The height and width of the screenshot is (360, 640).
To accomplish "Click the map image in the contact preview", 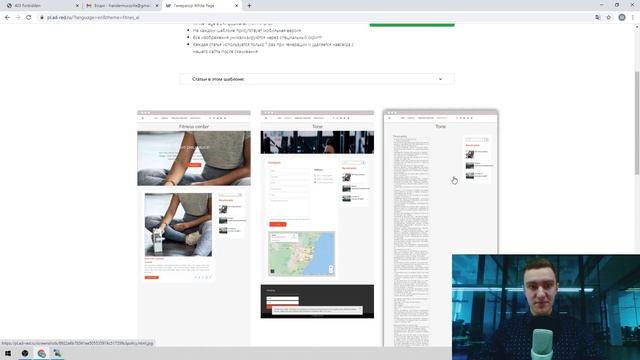I will tap(302, 253).
